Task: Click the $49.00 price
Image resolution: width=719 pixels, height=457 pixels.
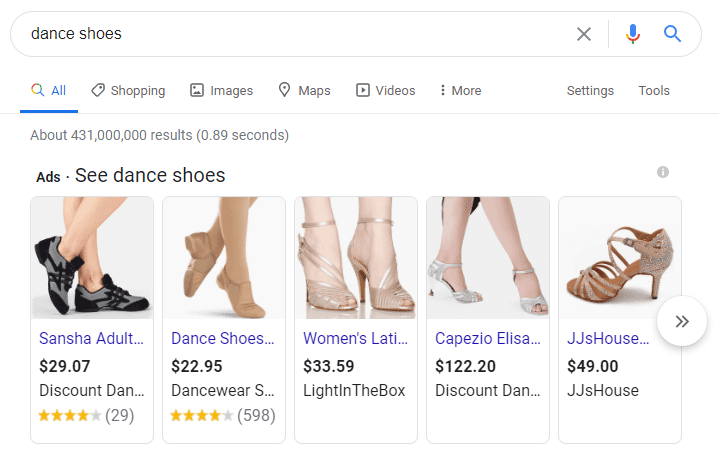Action: coord(592,366)
